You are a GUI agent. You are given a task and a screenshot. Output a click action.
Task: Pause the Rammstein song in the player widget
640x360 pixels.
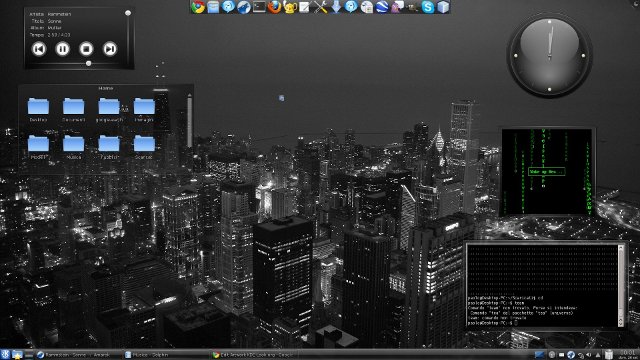click(x=62, y=49)
